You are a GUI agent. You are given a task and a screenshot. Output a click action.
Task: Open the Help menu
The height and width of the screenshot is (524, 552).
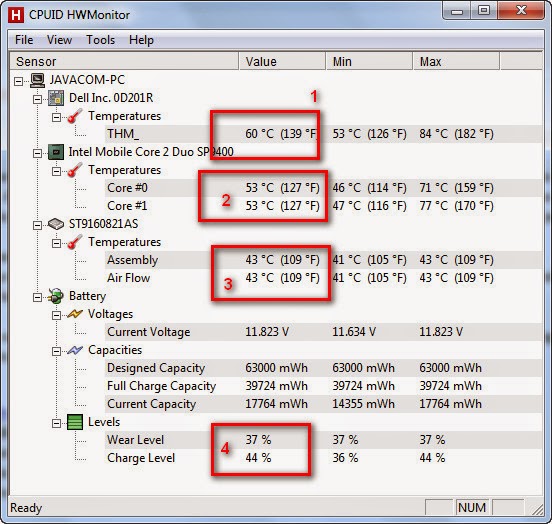(141, 40)
